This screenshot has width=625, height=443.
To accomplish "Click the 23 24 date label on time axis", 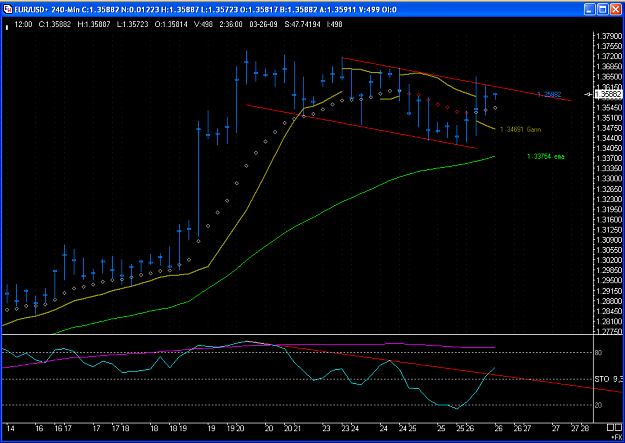I will [x=350, y=429].
